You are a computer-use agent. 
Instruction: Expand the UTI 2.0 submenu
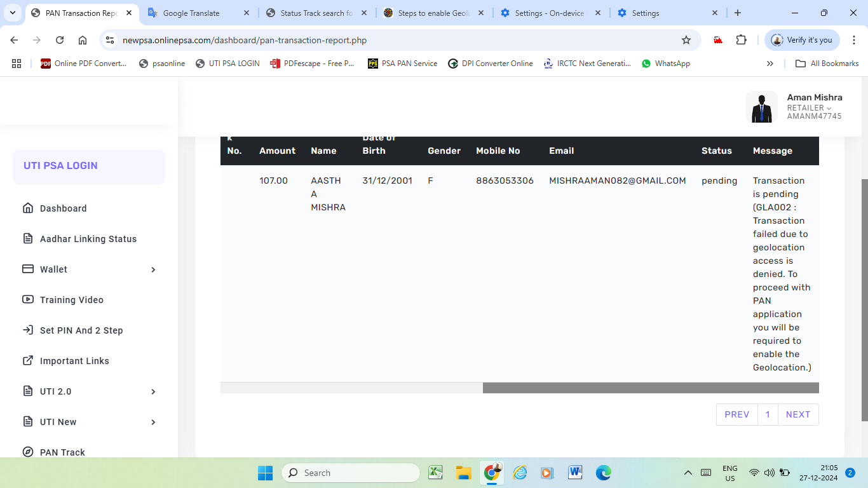coord(153,391)
